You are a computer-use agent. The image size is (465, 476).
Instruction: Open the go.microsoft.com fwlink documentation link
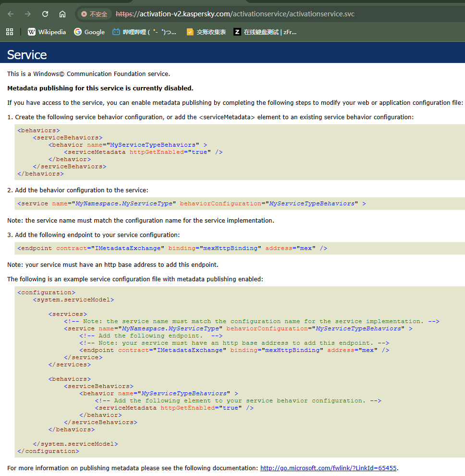(329, 468)
